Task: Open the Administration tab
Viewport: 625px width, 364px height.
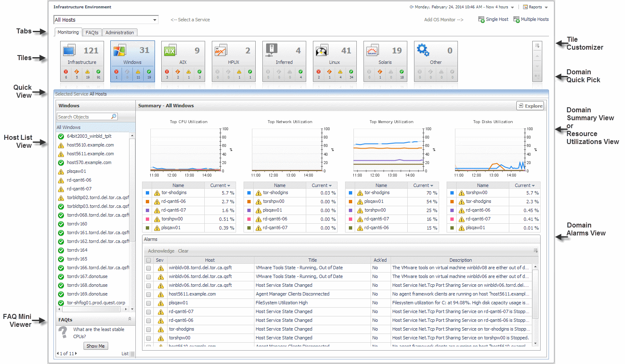Action: pyautogui.click(x=119, y=33)
